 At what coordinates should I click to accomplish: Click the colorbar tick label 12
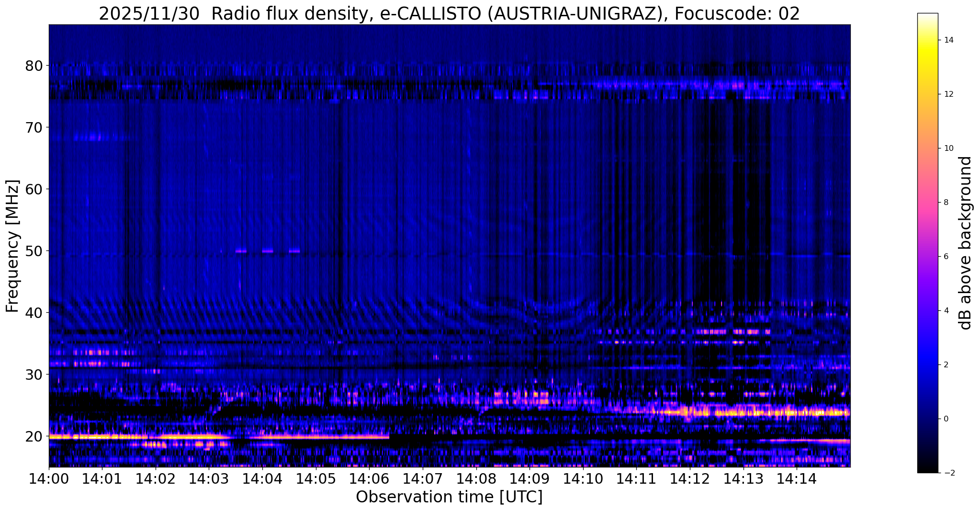click(949, 94)
